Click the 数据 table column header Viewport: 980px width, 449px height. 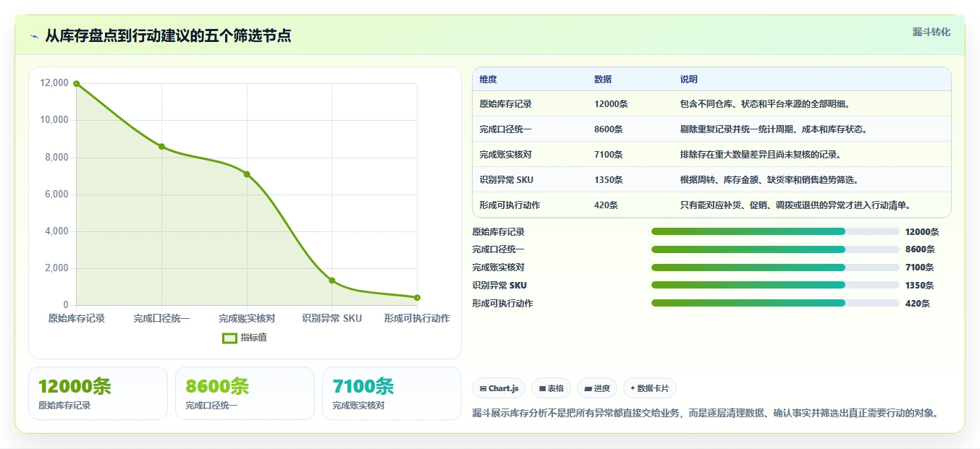[x=603, y=80]
